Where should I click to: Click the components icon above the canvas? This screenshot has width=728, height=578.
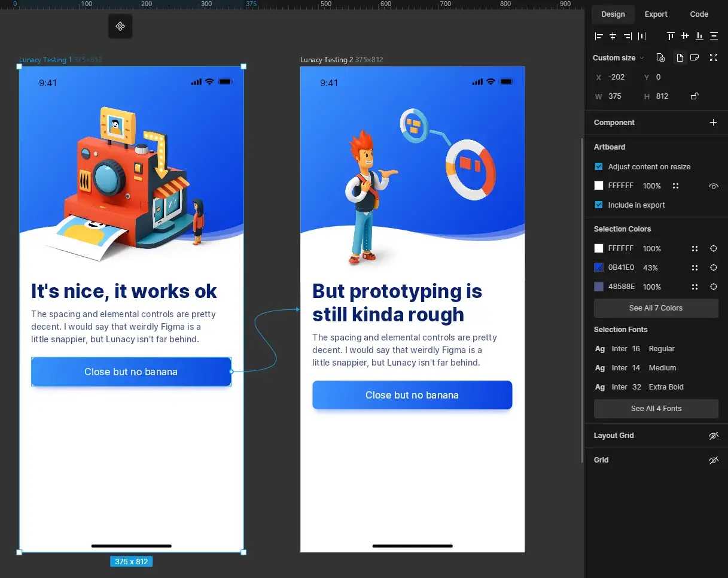coord(120,26)
